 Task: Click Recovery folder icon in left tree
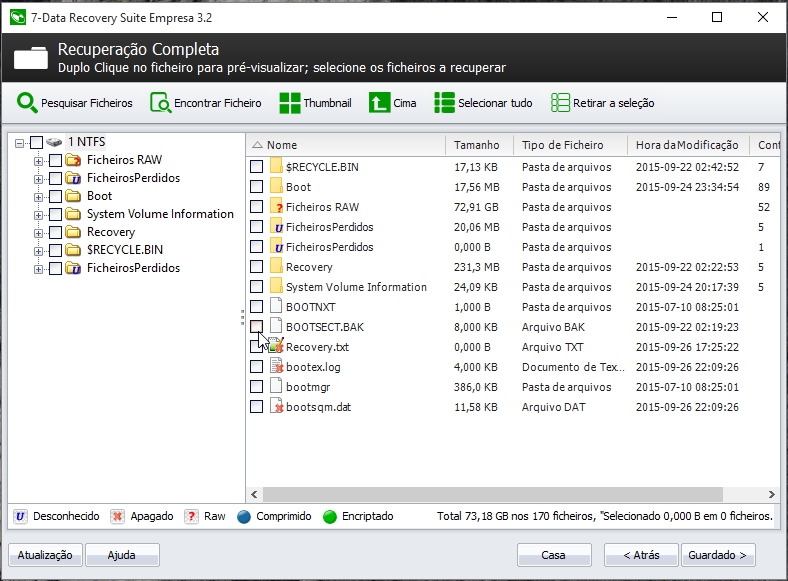click(x=73, y=232)
